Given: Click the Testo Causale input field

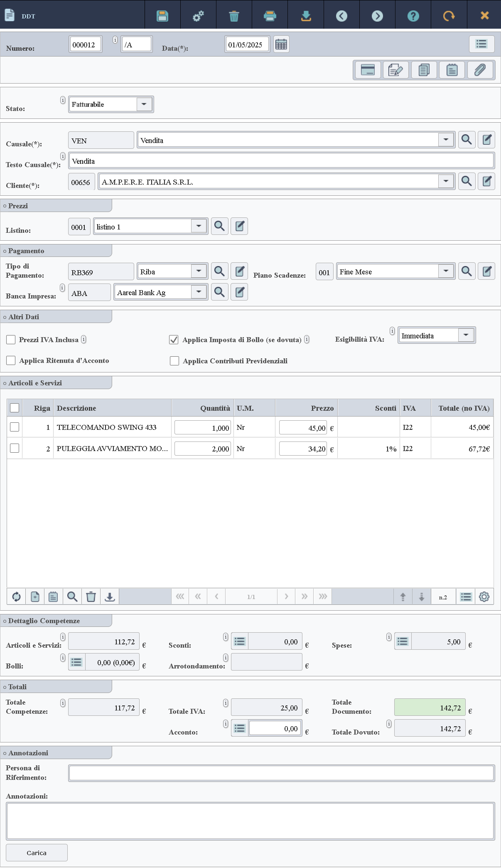Looking at the screenshot, I should click(x=282, y=160).
